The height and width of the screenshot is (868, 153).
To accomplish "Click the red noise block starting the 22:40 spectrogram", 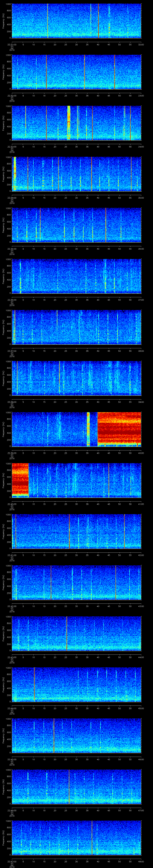I will [x=20, y=480].
